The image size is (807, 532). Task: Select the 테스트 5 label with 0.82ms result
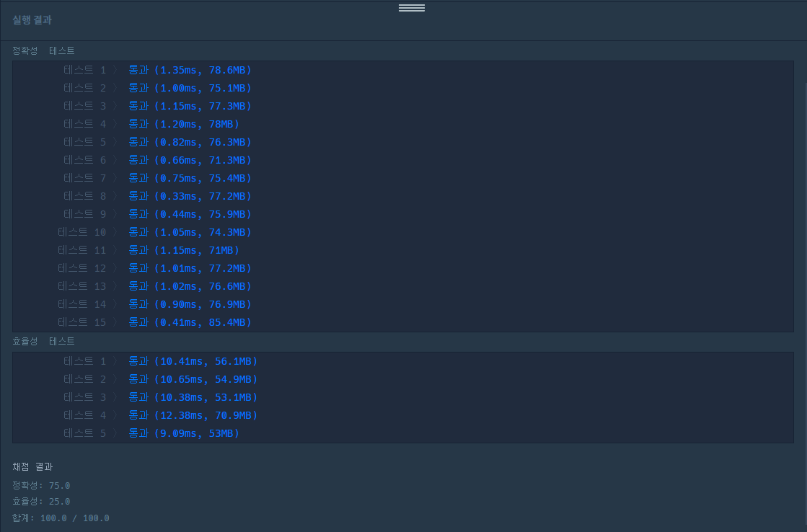[84, 142]
